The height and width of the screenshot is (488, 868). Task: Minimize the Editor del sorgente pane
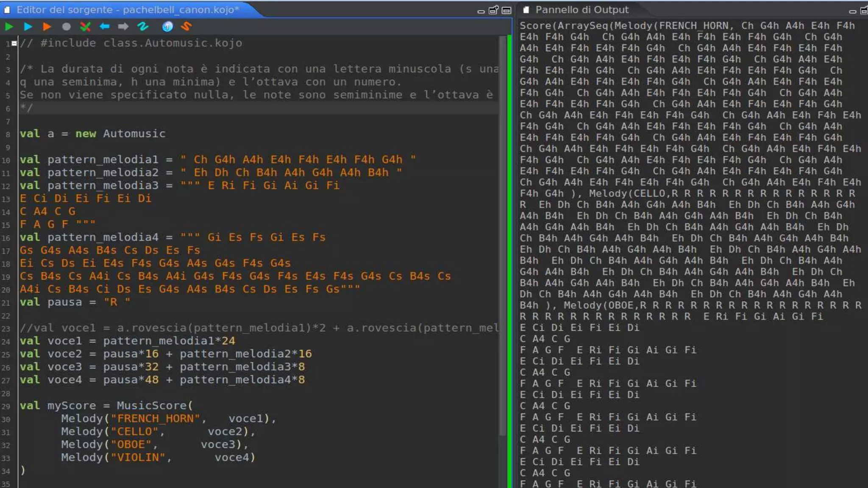pos(481,11)
